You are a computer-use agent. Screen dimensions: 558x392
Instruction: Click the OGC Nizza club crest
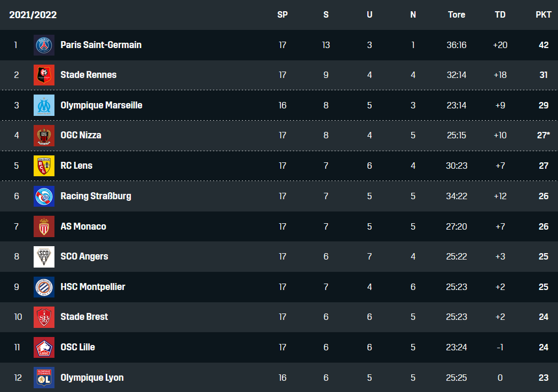(44, 136)
